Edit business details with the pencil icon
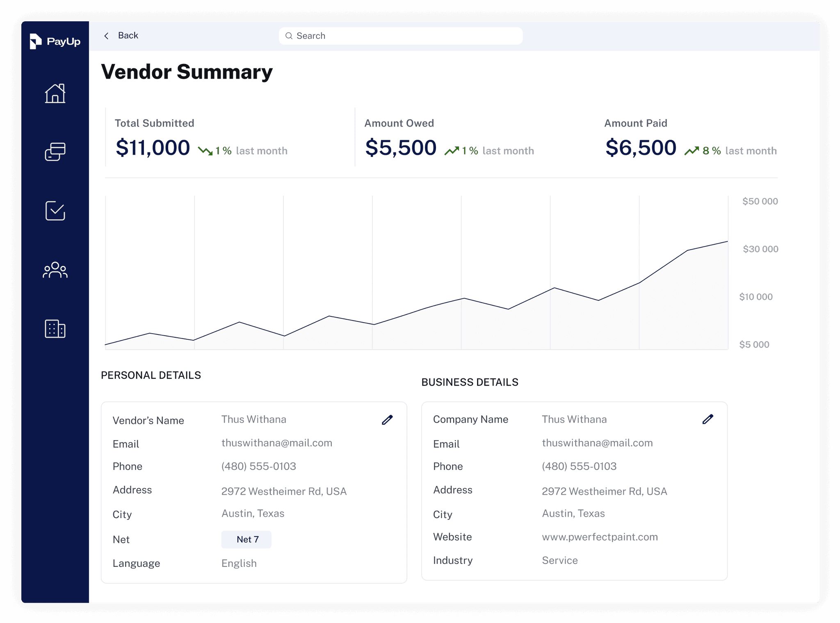840x623 pixels. (x=708, y=419)
